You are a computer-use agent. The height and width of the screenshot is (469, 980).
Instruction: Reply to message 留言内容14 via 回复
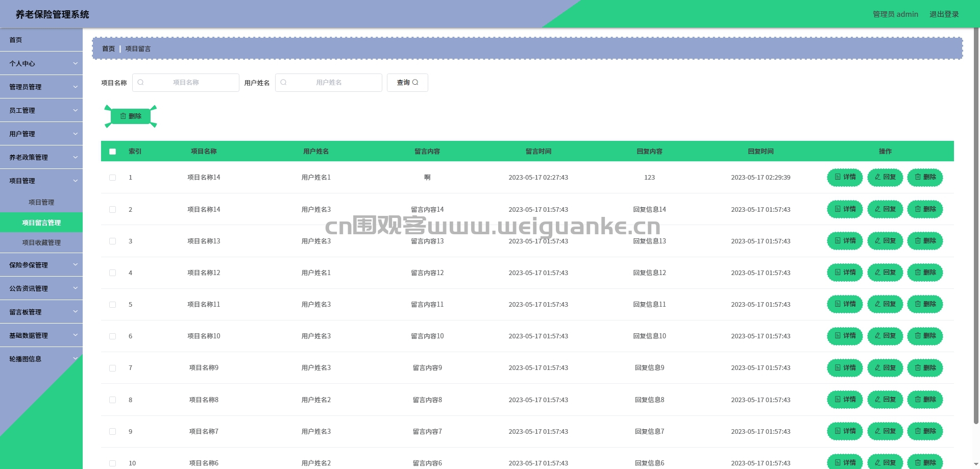pos(885,209)
